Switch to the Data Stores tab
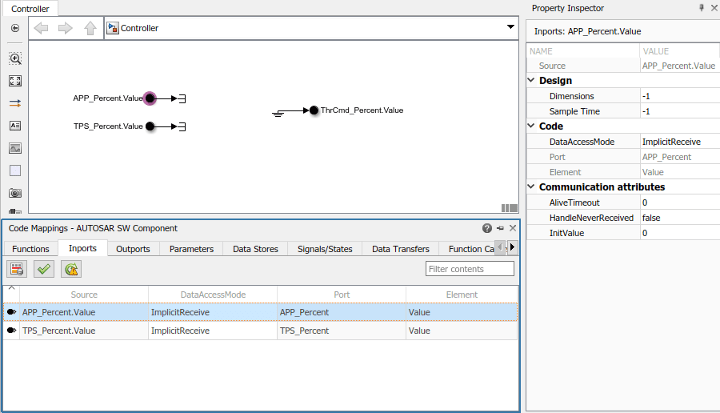 coord(255,249)
